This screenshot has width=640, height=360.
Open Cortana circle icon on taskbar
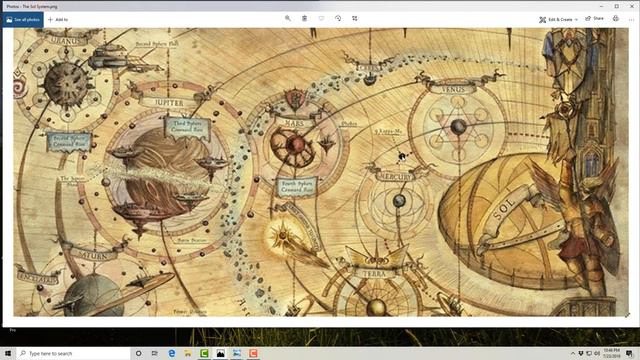pos(138,353)
